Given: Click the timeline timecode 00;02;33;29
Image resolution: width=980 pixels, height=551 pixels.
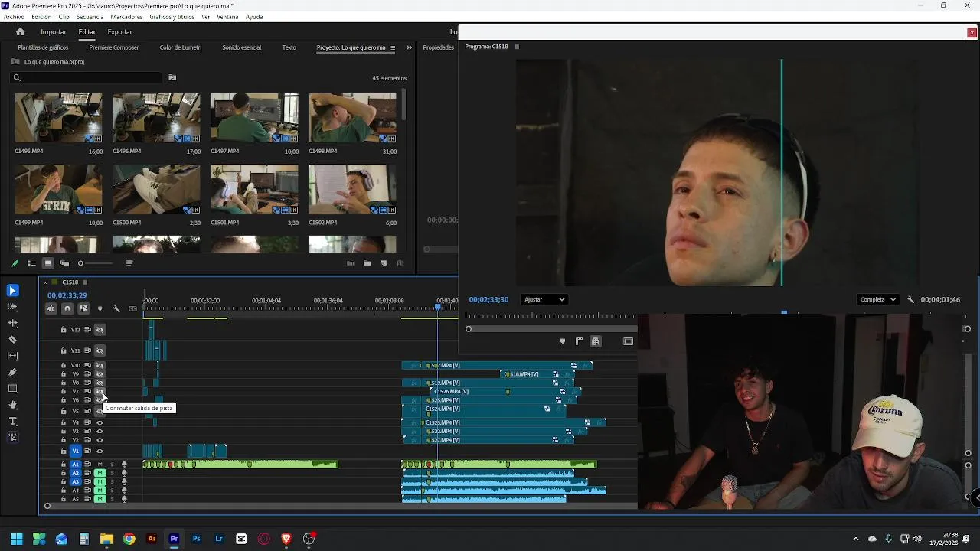Looking at the screenshot, I should point(67,295).
